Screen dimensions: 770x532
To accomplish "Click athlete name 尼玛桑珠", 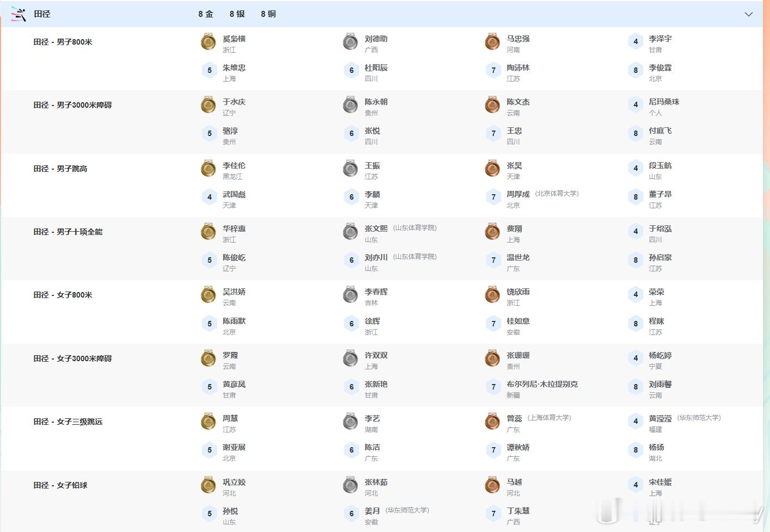I will coord(664,102).
